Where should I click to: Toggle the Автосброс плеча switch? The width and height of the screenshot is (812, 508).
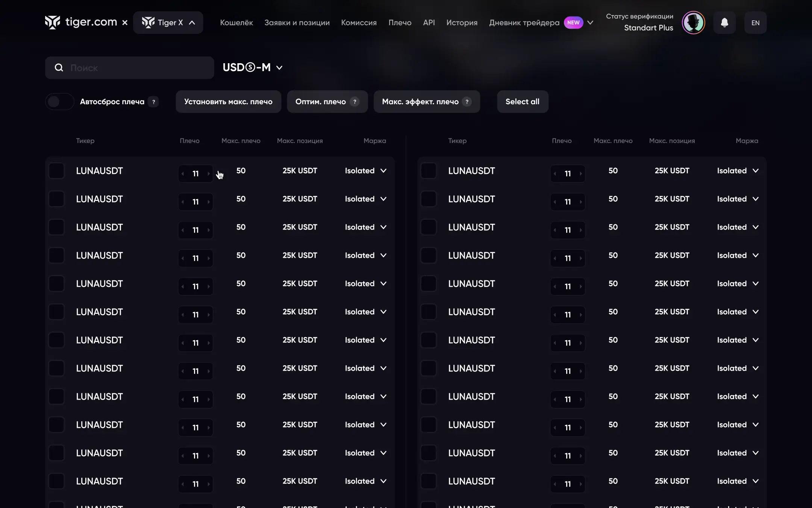point(59,102)
